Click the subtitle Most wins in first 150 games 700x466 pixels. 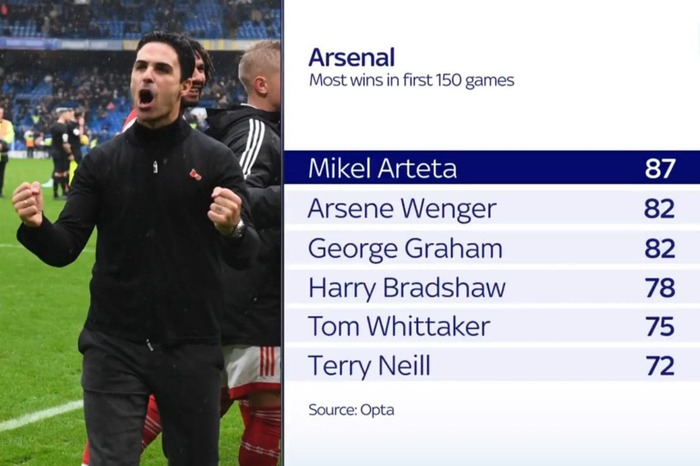tap(412, 80)
